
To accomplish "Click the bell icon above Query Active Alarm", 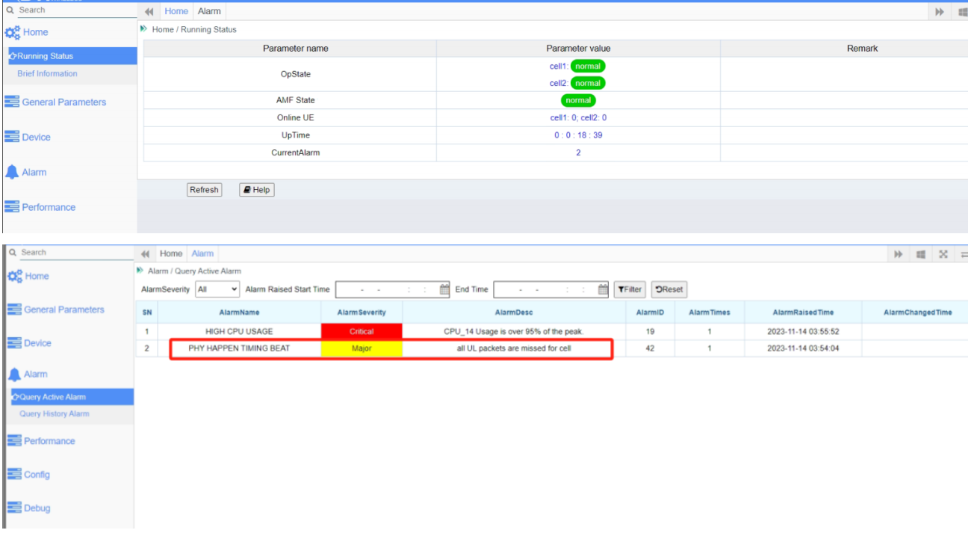I will (13, 374).
